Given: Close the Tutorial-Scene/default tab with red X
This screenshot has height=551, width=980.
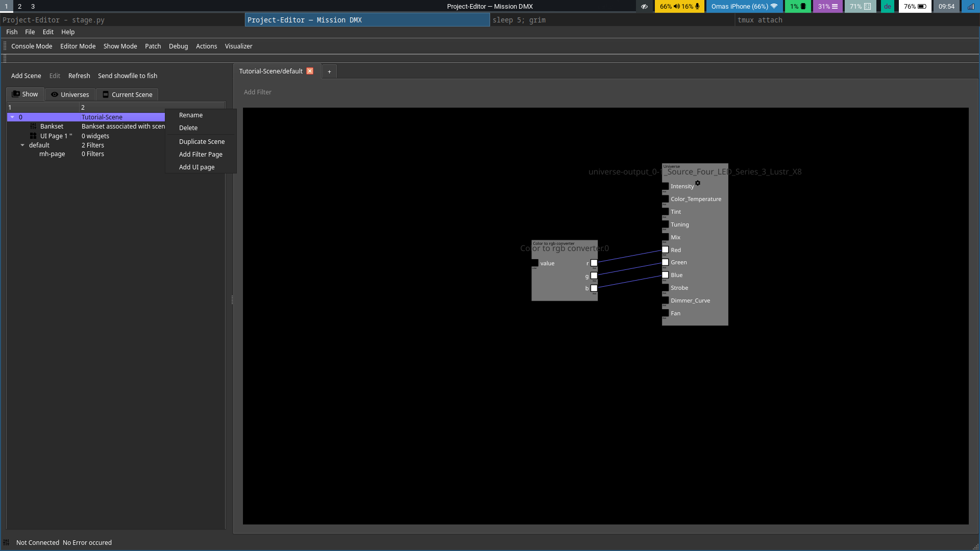Looking at the screenshot, I should tap(310, 71).
